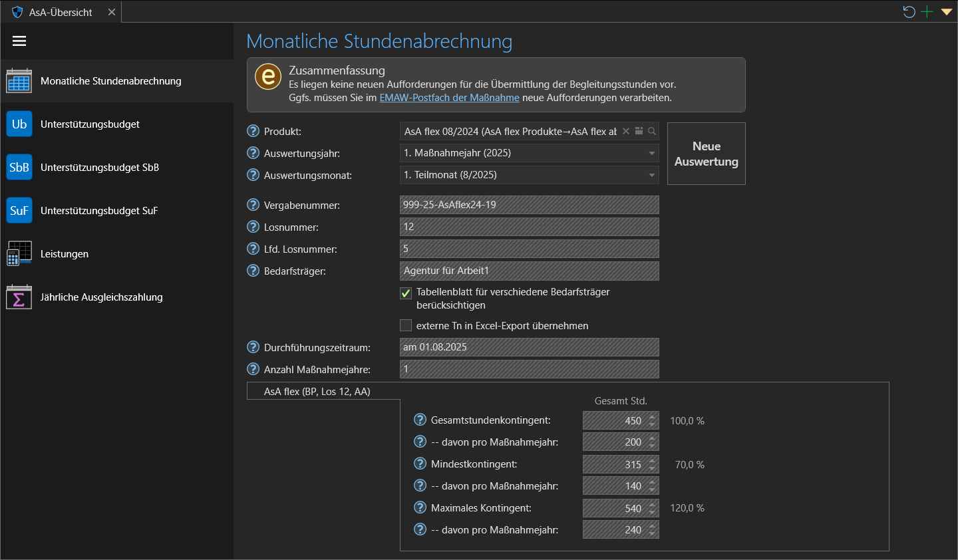Image resolution: width=958 pixels, height=560 pixels.
Task: Open Unterstützungsbudget SbB in sidebar
Action: tap(100, 168)
